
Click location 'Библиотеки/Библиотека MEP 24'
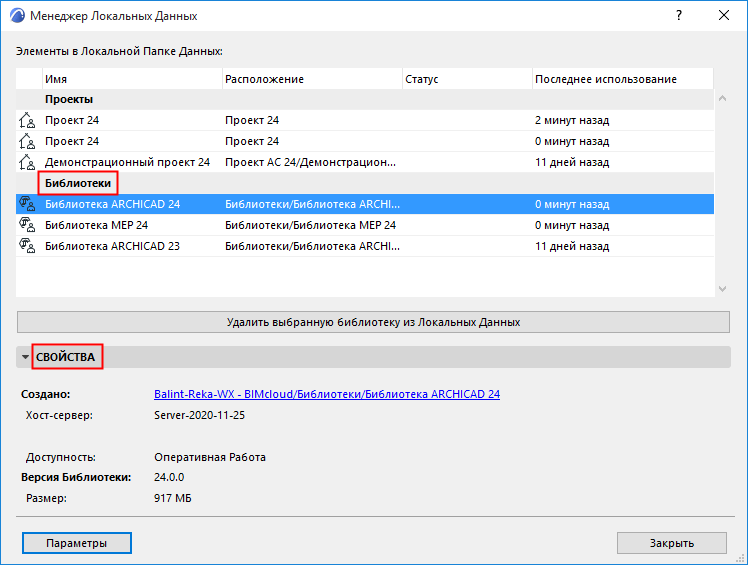311,225
